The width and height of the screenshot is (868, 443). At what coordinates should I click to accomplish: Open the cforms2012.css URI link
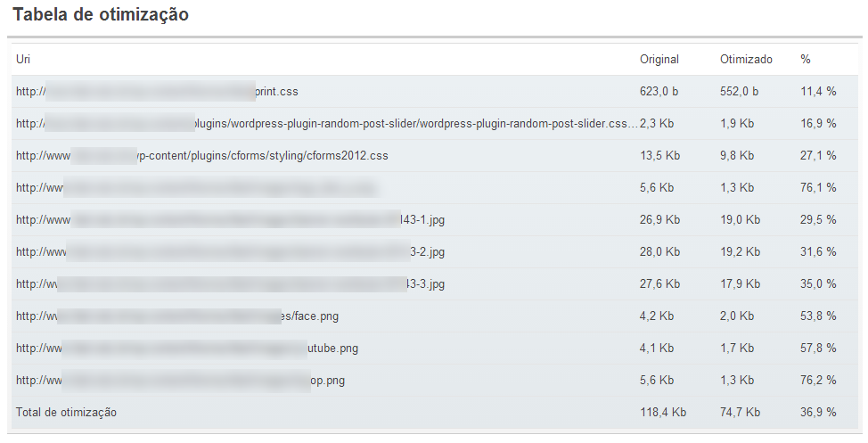(202, 156)
